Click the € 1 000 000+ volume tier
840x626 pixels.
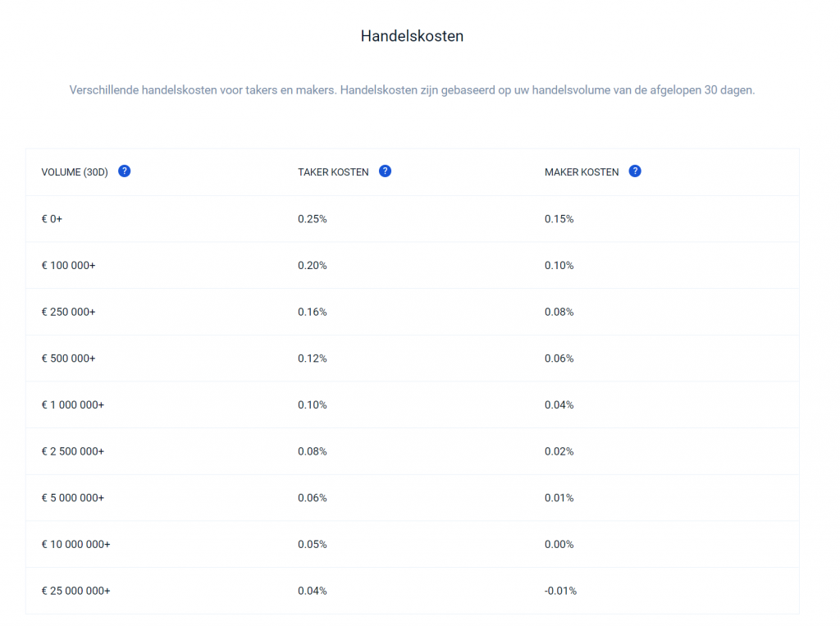pos(73,405)
